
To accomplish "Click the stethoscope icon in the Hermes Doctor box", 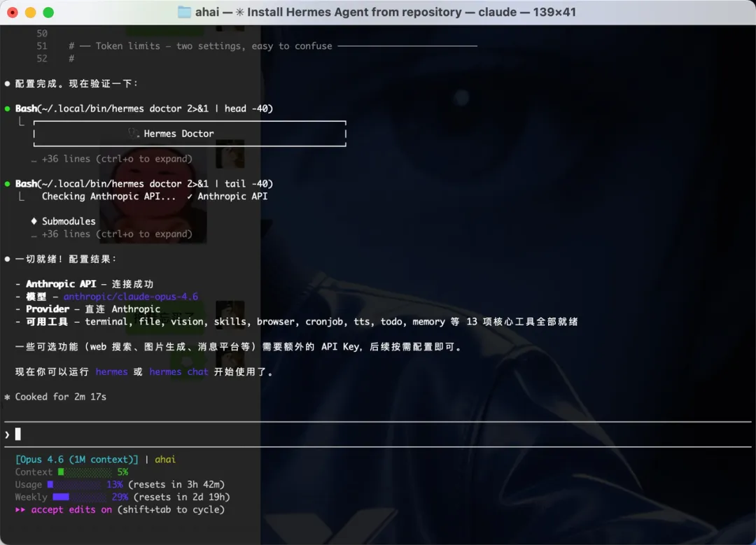I will [134, 133].
